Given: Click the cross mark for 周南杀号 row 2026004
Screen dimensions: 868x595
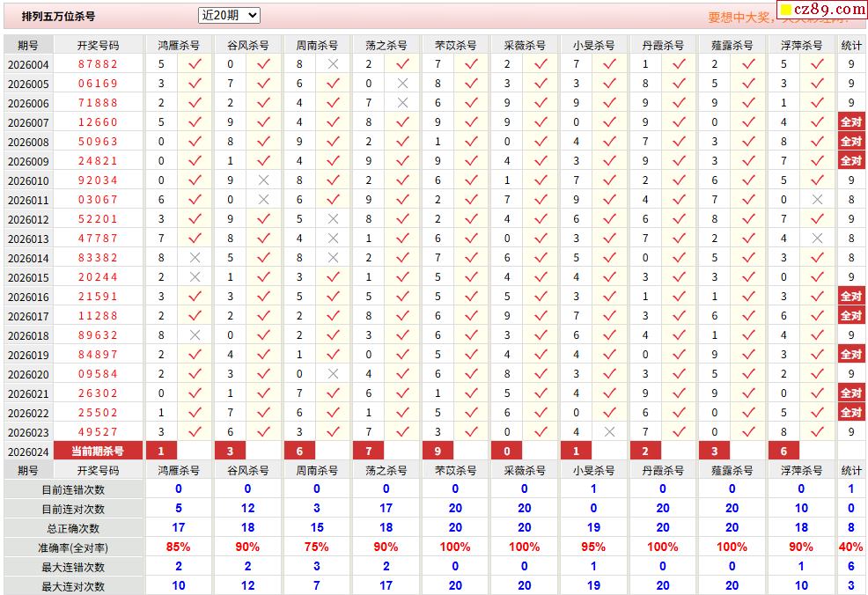Looking at the screenshot, I should click(333, 64).
